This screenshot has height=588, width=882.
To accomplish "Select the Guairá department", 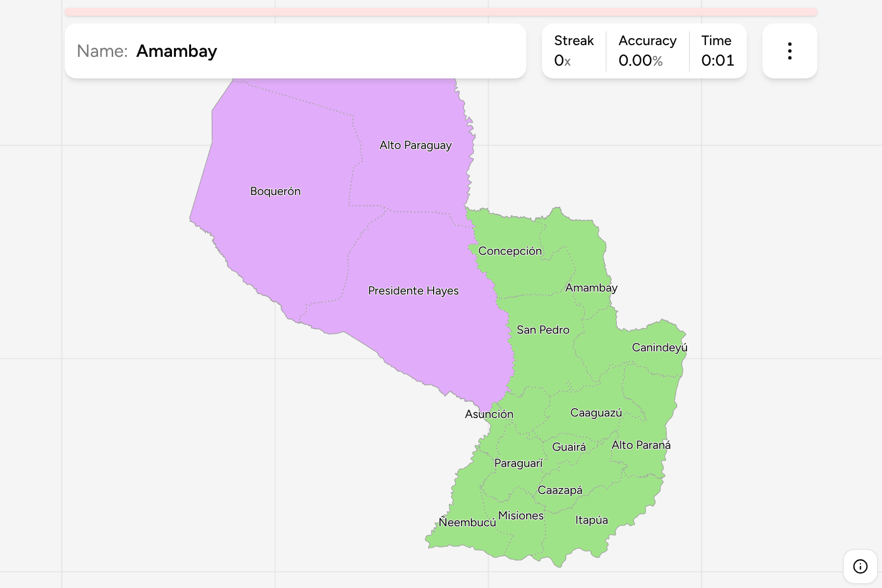I will click(569, 447).
